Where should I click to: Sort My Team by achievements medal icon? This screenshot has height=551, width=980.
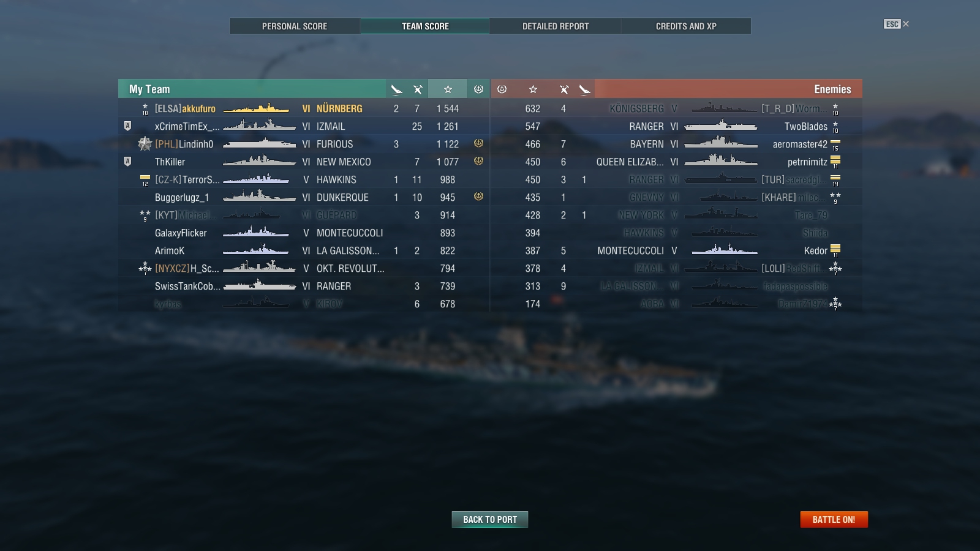478,89
